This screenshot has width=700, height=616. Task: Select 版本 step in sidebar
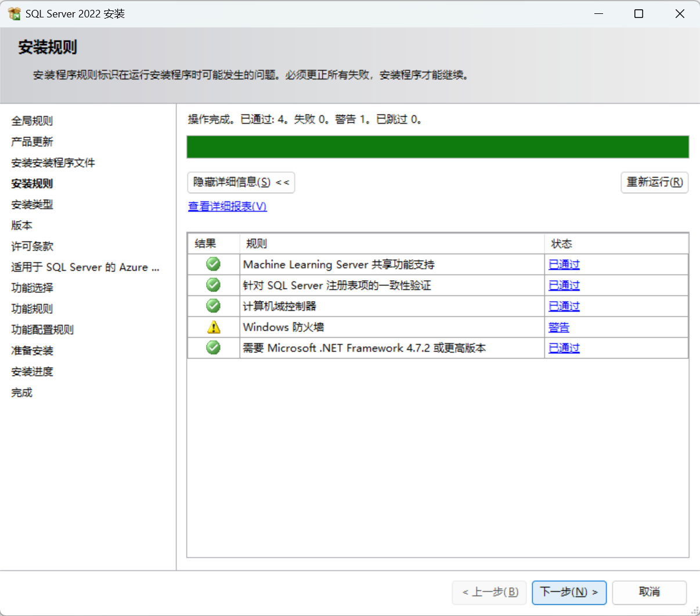pyautogui.click(x=21, y=225)
